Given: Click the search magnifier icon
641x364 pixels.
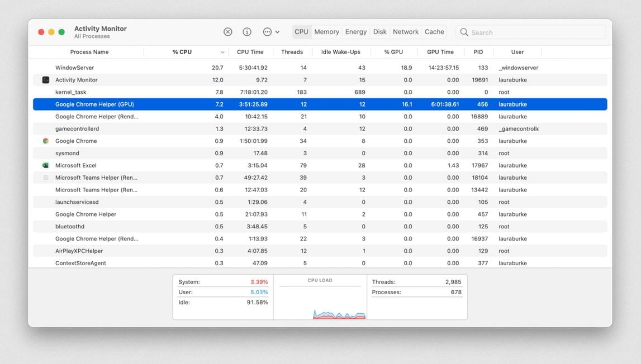Looking at the screenshot, I should [464, 32].
